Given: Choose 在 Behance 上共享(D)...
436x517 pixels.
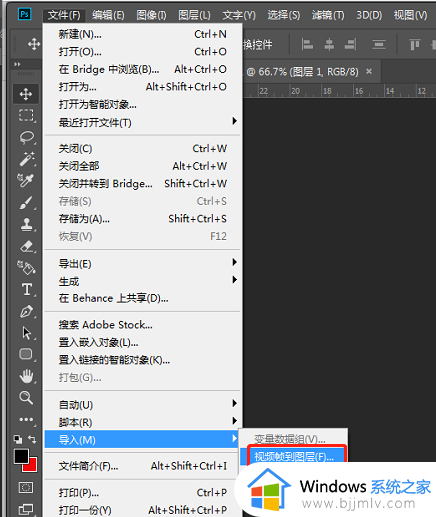Looking at the screenshot, I should [143, 298].
